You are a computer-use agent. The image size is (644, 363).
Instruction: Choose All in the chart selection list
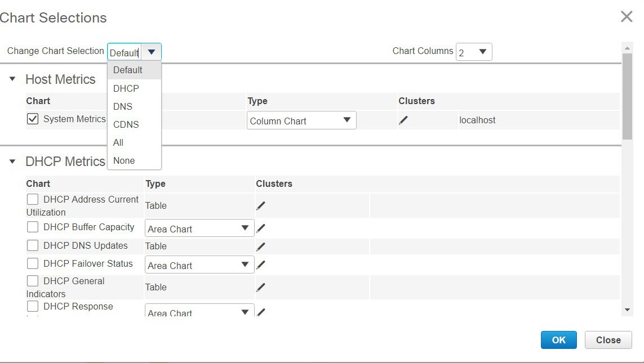pos(118,142)
